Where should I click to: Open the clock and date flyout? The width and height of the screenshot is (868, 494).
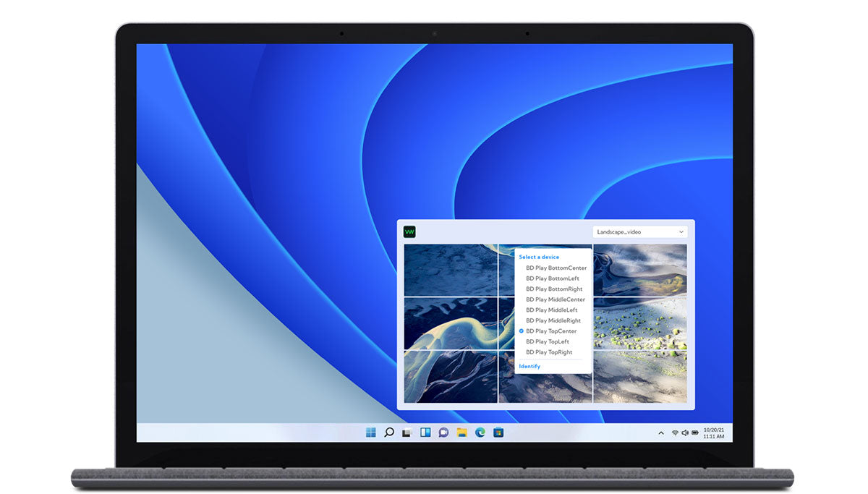(713, 433)
